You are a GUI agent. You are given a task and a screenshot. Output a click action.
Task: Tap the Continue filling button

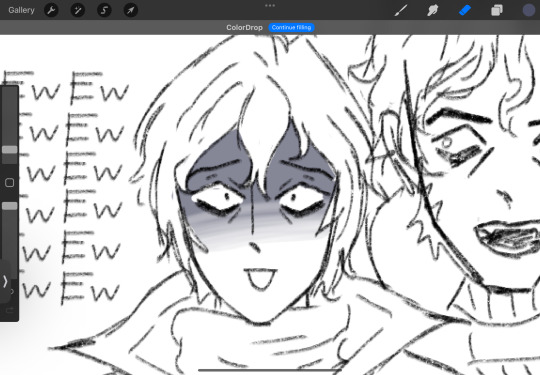click(291, 28)
